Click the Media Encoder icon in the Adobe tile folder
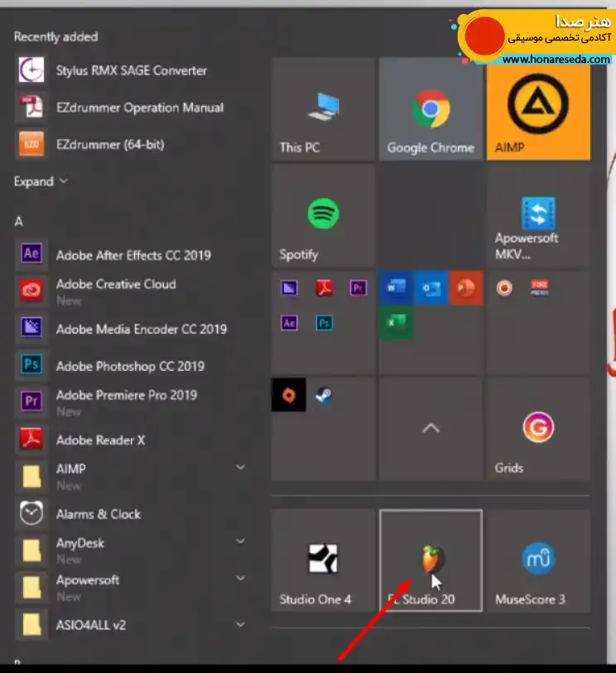Viewport: 616px width, 673px height. (x=289, y=287)
